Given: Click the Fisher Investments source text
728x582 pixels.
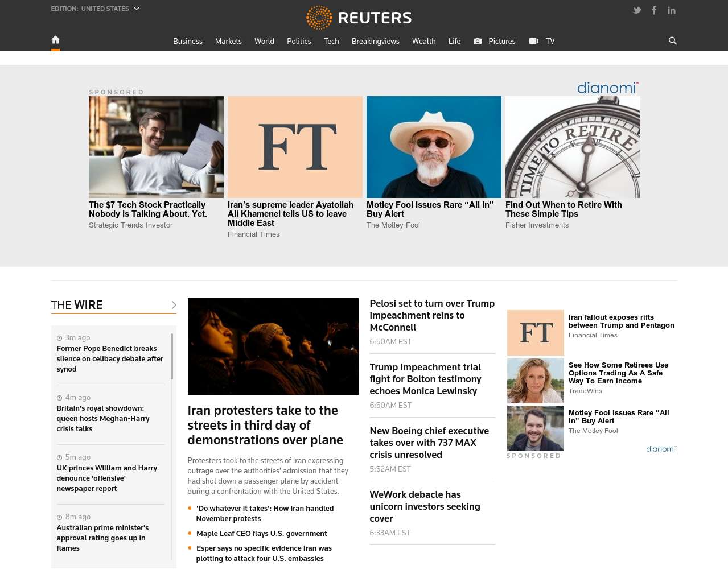Looking at the screenshot, I should [537, 225].
